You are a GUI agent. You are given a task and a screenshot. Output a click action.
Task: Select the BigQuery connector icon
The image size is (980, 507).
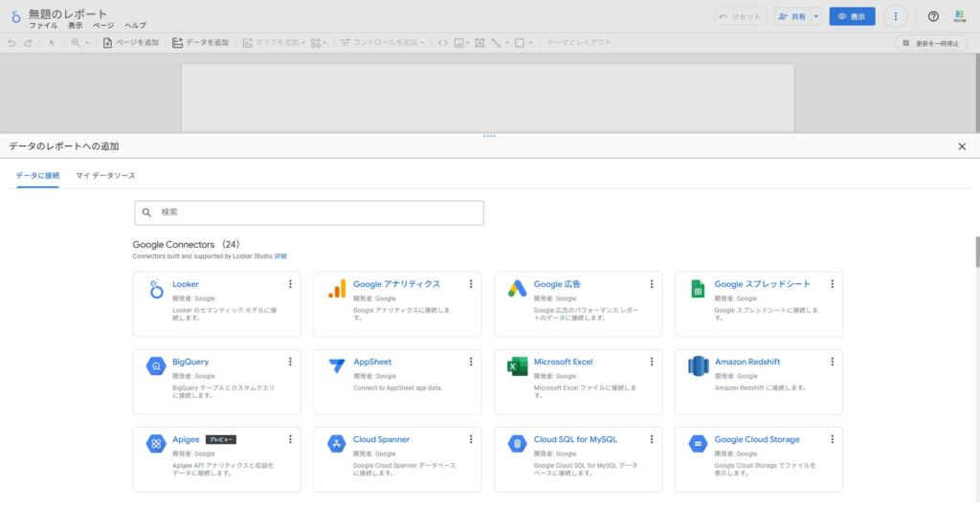(x=156, y=366)
